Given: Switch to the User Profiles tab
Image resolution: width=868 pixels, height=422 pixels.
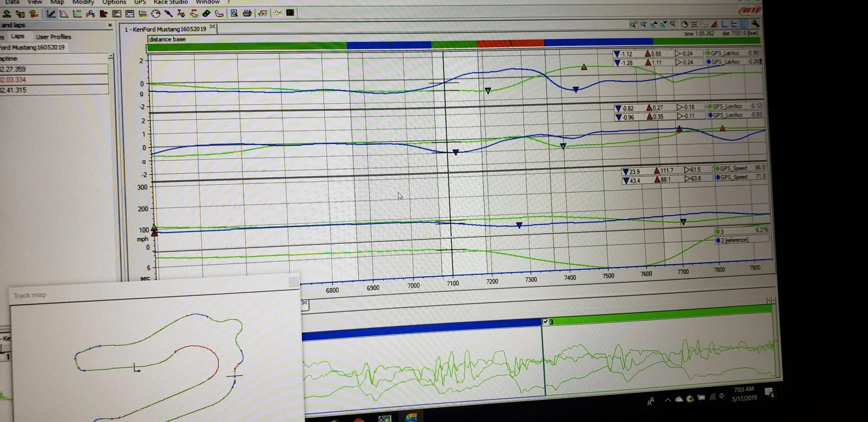Looking at the screenshot, I should pos(53,37).
